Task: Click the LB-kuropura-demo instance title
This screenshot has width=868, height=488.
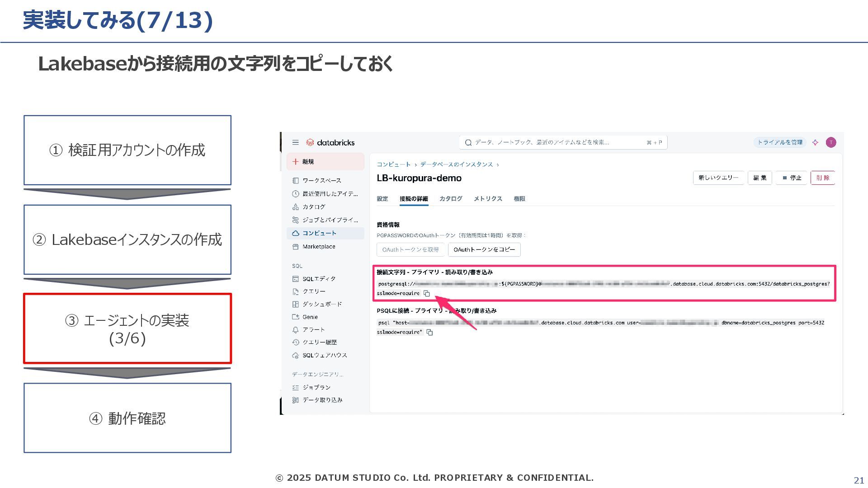Action: tap(419, 178)
